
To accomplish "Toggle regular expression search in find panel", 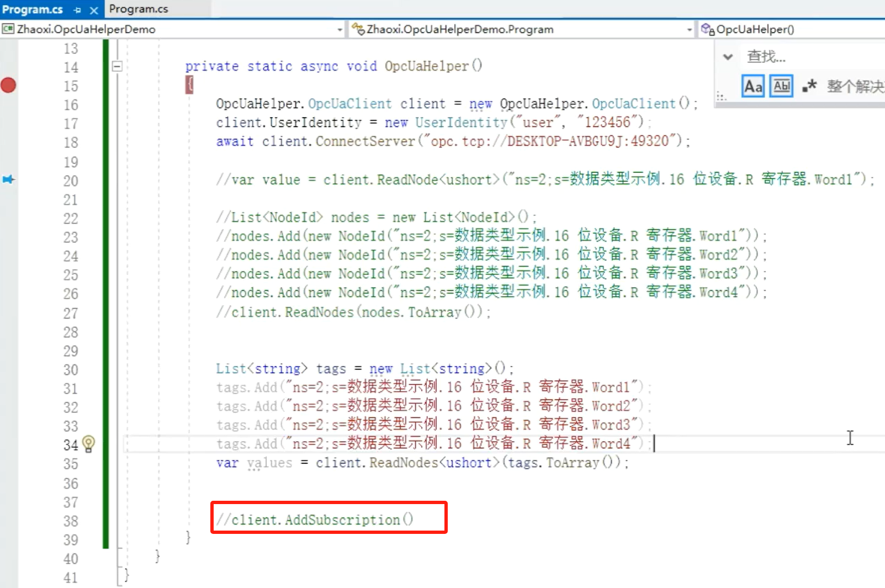I will pyautogui.click(x=809, y=86).
